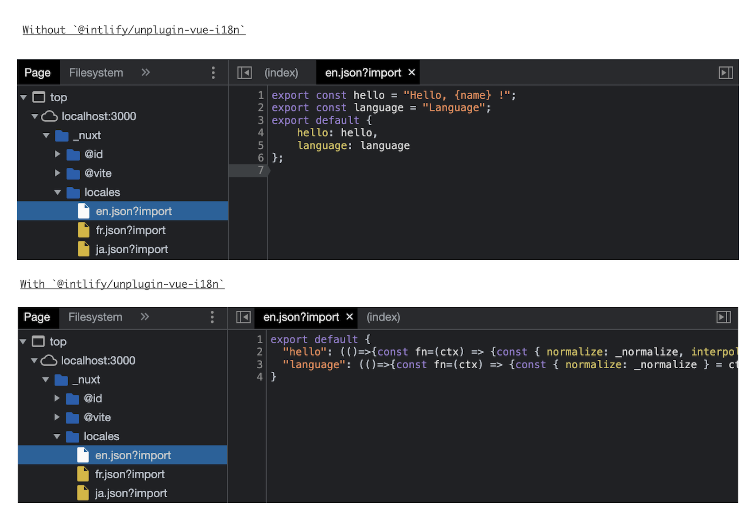Collapse the localhost:3000 tree node
Viewport: 756px width, 532px height.
click(35, 116)
